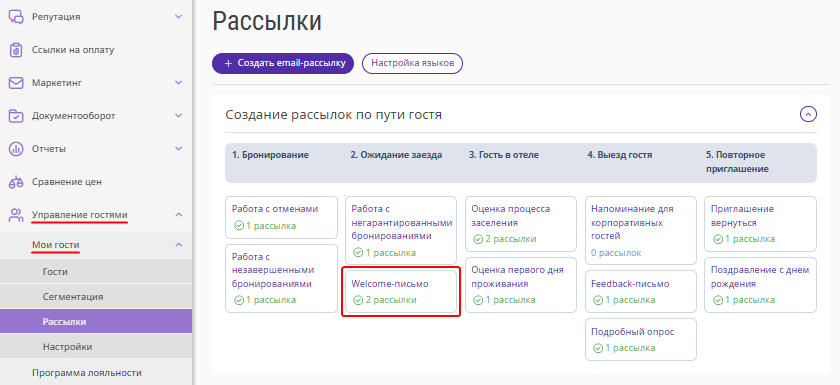Click the Отчеты chart icon

(x=16, y=149)
